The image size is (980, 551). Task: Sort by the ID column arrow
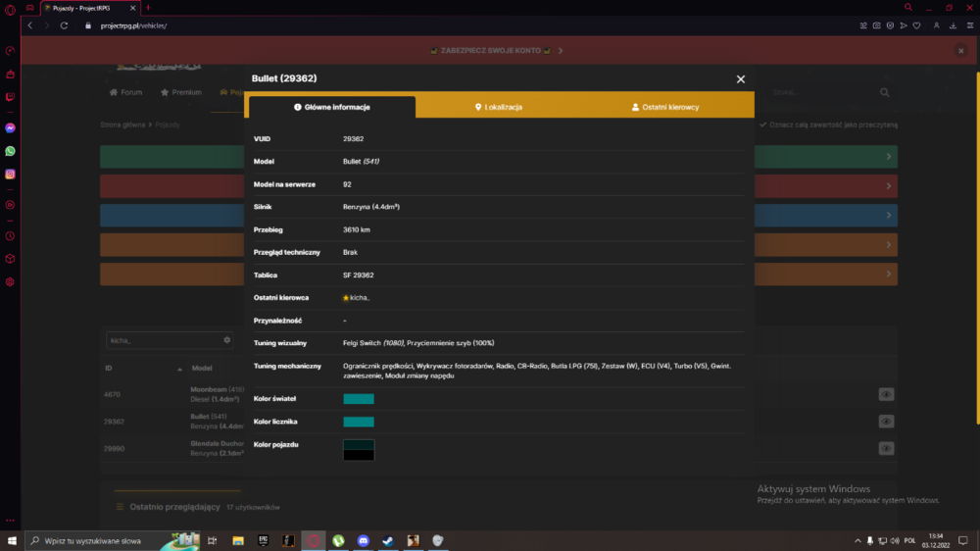(179, 369)
